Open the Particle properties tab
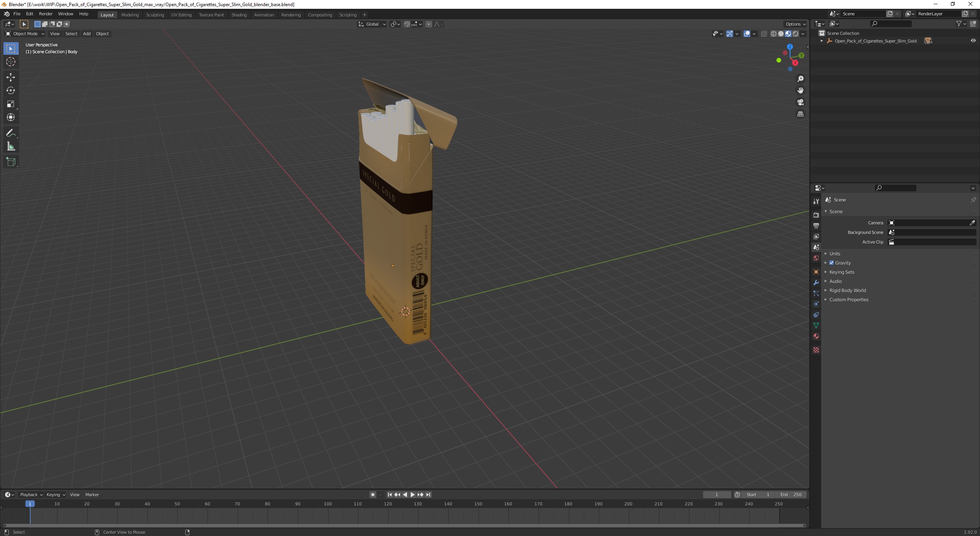Image resolution: width=980 pixels, height=536 pixels. 816,293
